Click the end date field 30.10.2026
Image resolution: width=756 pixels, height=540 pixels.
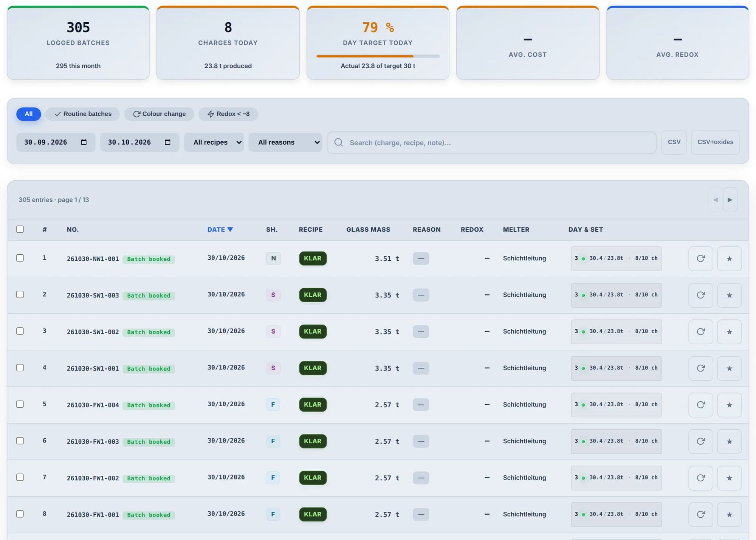coord(139,142)
